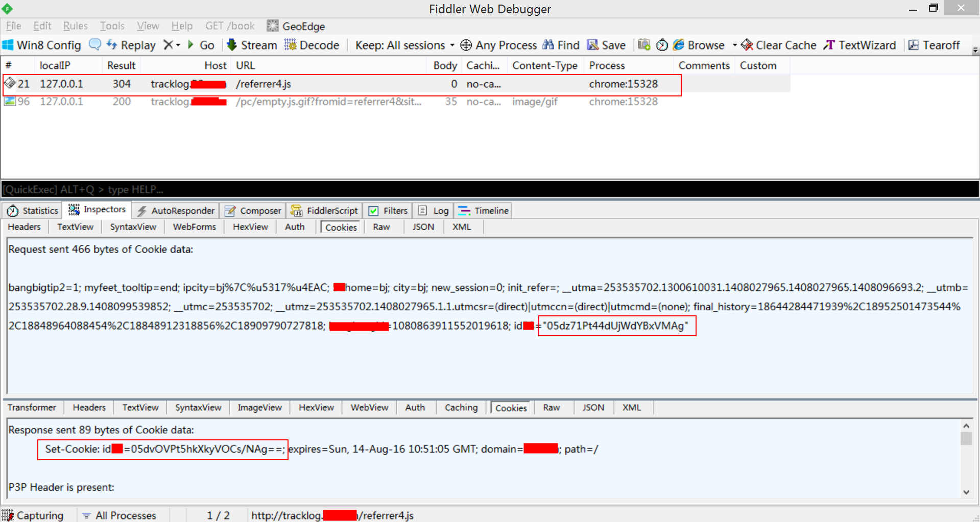Click response pane scrollbar up arrow
980x522 pixels.
point(966,426)
